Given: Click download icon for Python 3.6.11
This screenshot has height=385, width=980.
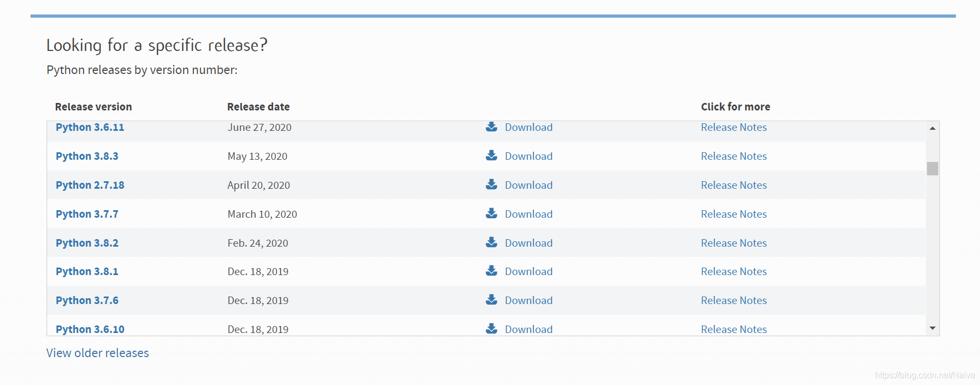Looking at the screenshot, I should click(x=491, y=127).
